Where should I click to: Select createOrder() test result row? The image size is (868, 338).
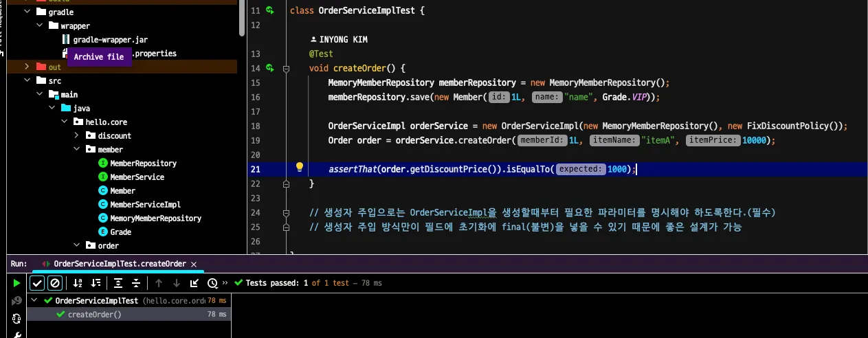130,315
